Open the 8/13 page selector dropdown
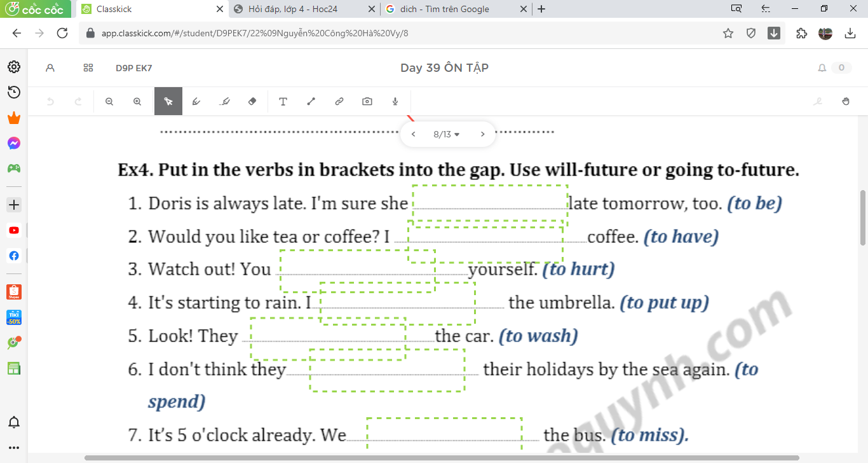This screenshot has height=463, width=868. pyautogui.click(x=447, y=134)
